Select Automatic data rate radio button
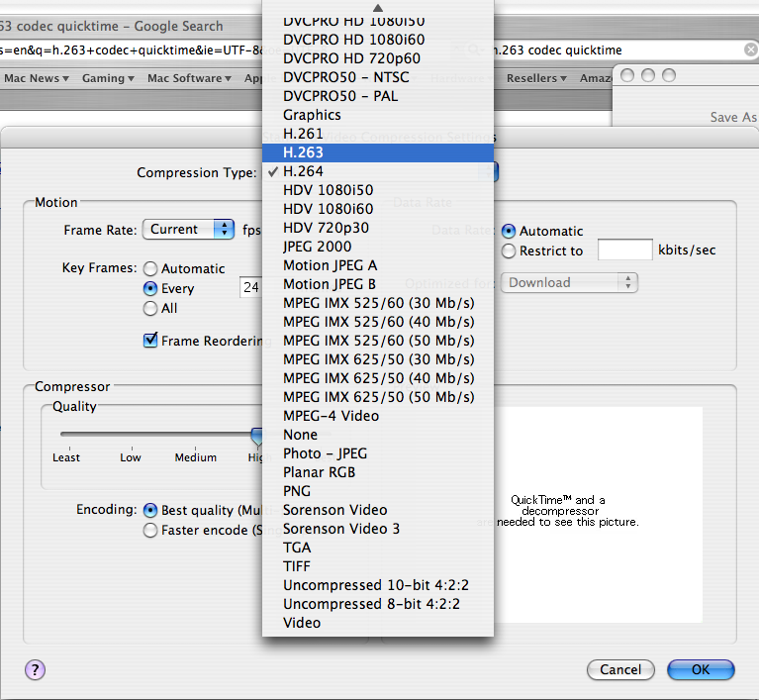This screenshot has height=700, width=759. (509, 231)
